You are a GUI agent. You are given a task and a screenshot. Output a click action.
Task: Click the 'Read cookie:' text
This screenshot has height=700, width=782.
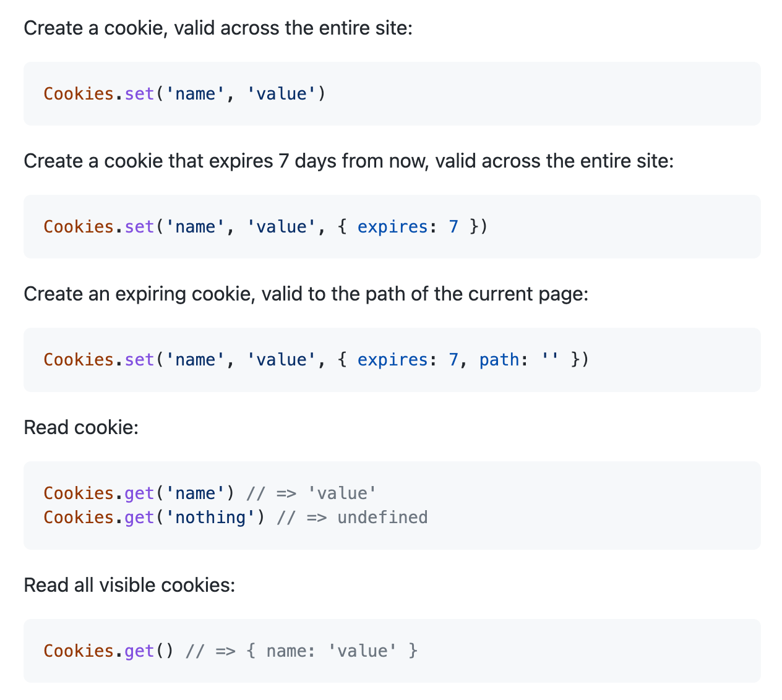81,427
